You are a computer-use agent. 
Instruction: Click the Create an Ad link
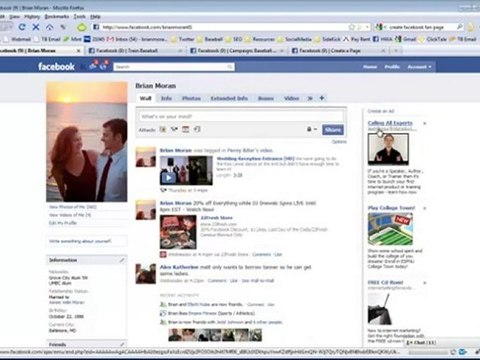[x=381, y=111]
